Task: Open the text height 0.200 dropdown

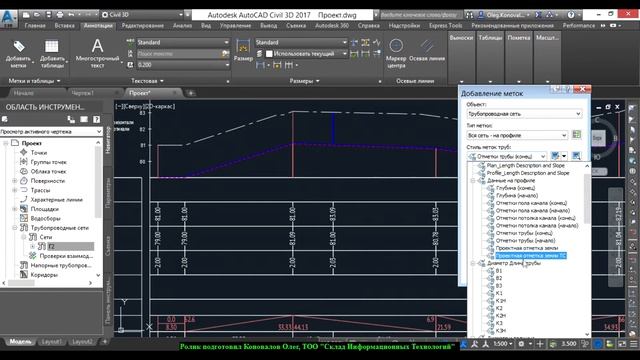Action: 183,64
